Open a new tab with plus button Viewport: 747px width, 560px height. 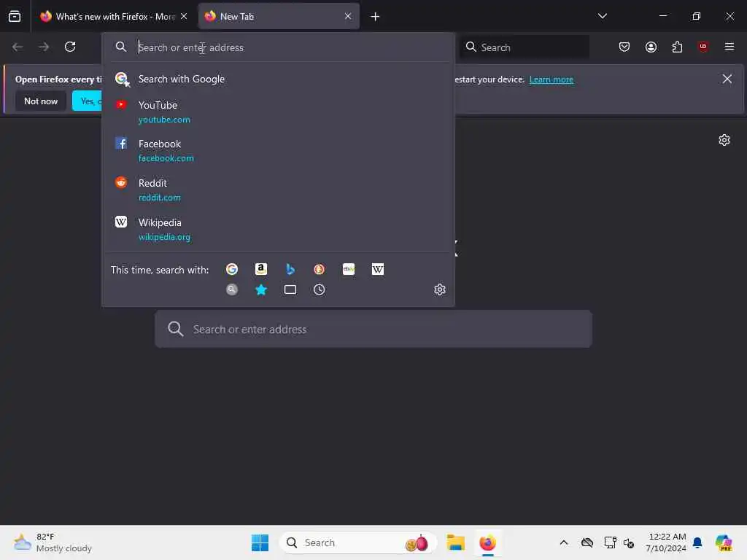376,17
